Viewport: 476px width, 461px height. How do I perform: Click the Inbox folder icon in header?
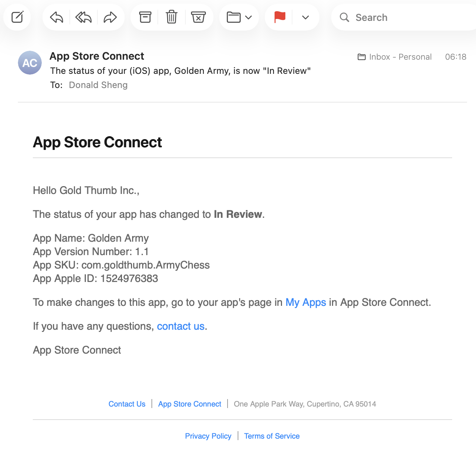click(361, 57)
